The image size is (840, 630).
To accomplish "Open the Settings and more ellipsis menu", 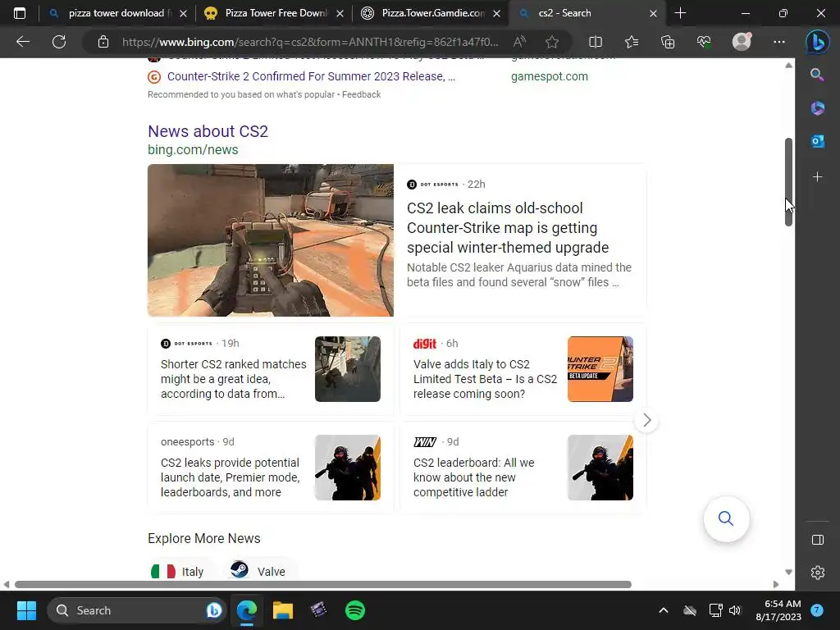I will click(x=779, y=42).
